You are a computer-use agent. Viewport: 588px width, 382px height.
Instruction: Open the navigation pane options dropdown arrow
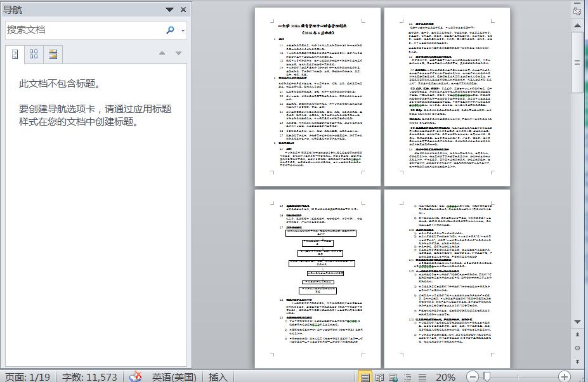(x=169, y=10)
